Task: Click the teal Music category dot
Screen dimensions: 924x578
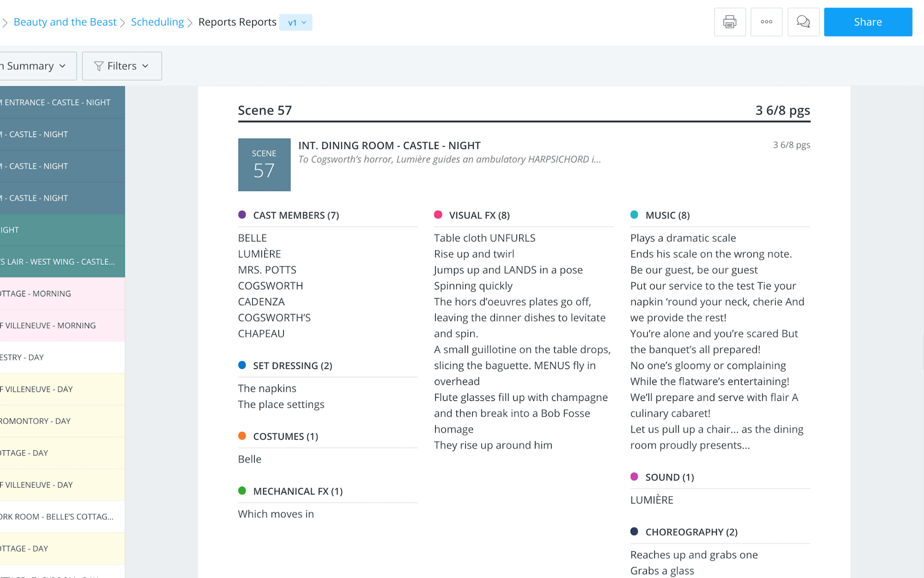Action: (634, 215)
